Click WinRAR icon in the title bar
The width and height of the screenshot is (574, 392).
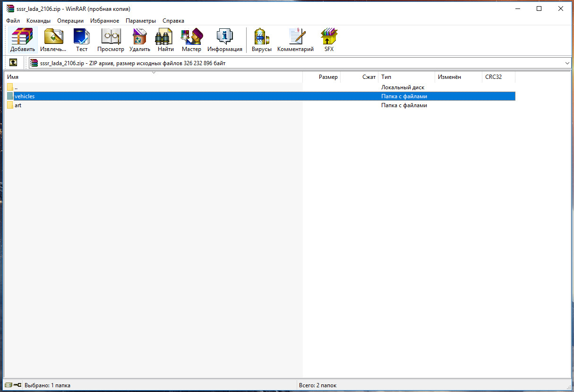[x=10, y=9]
